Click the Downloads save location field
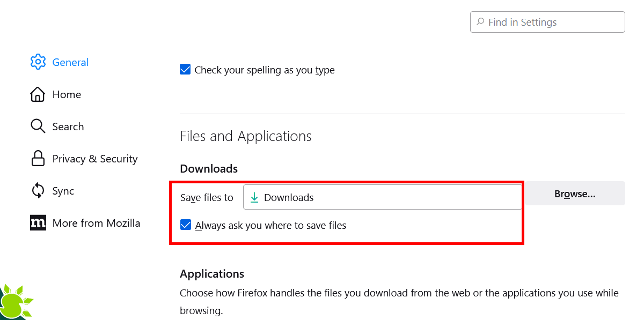 [x=382, y=197]
